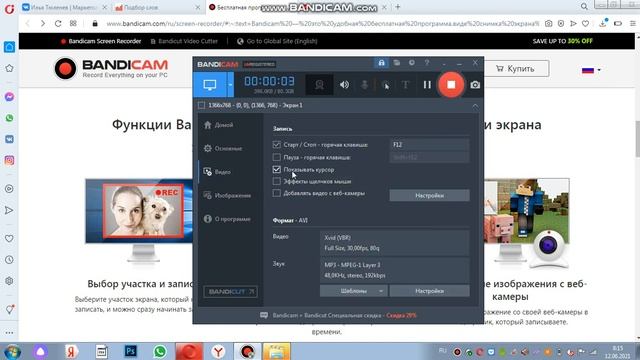
Task: Click bookmark heart icon in address bar
Action: (585, 24)
